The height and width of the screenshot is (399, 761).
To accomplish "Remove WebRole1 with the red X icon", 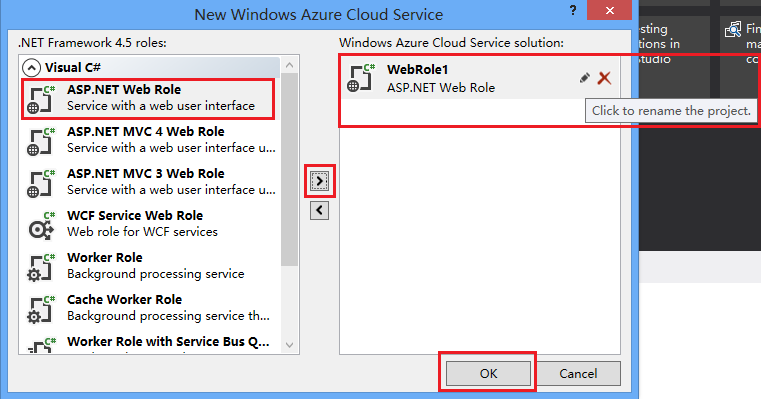I will click(x=604, y=78).
